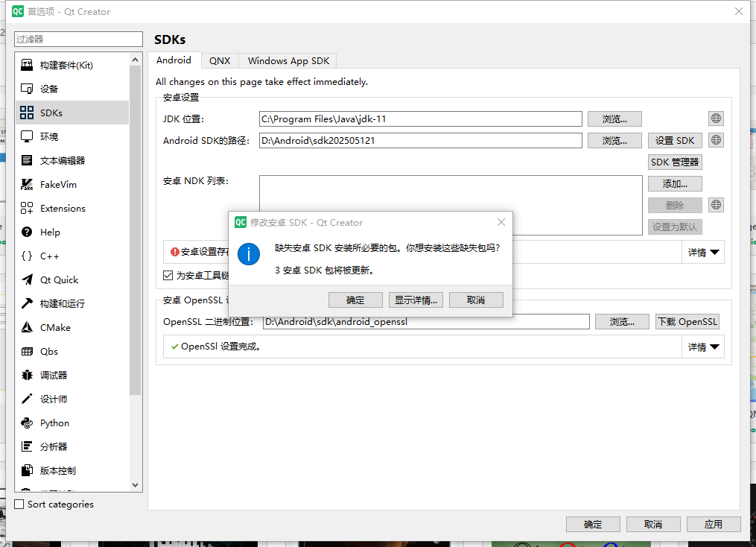Screen dimensions: 756x547
Task: Select the C++ braces icon
Action: coord(27,256)
